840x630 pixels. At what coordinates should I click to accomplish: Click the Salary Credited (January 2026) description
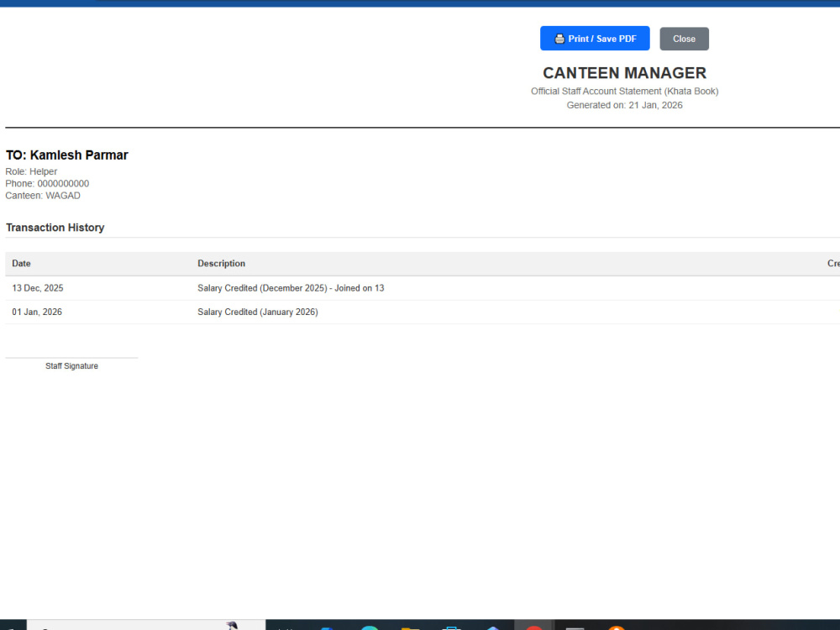coord(258,312)
